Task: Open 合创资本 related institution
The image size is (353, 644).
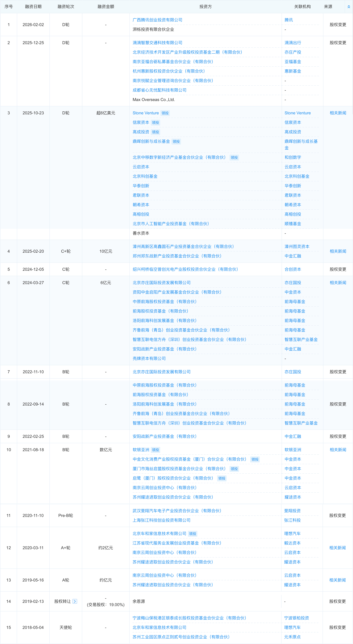Action: tap(293, 269)
